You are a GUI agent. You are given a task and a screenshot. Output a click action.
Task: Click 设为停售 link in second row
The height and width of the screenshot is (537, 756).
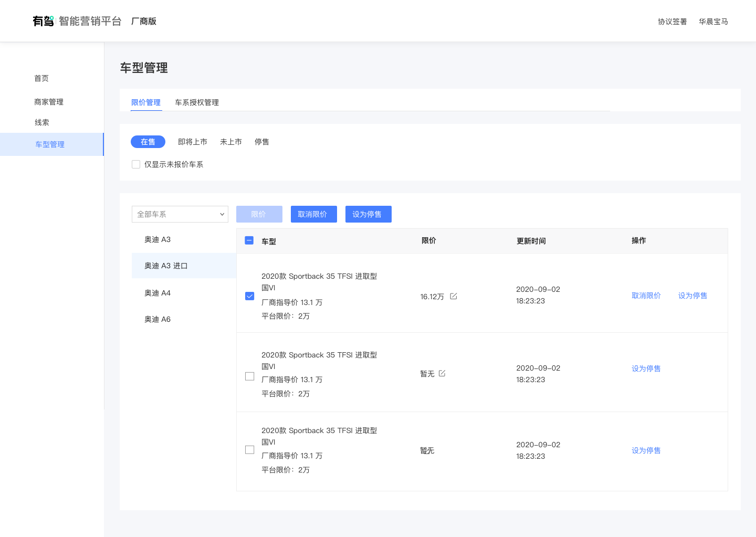(646, 368)
